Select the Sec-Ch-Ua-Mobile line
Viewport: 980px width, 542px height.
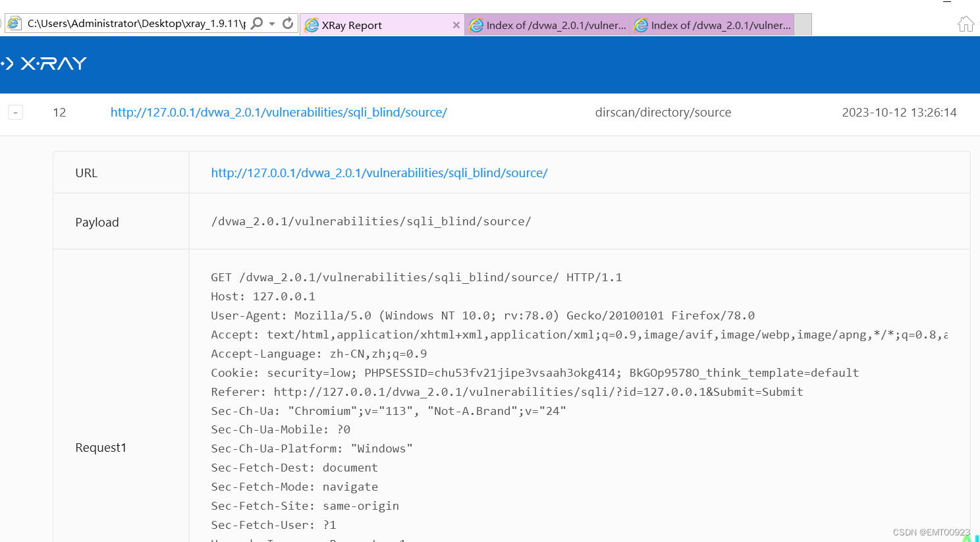(281, 429)
